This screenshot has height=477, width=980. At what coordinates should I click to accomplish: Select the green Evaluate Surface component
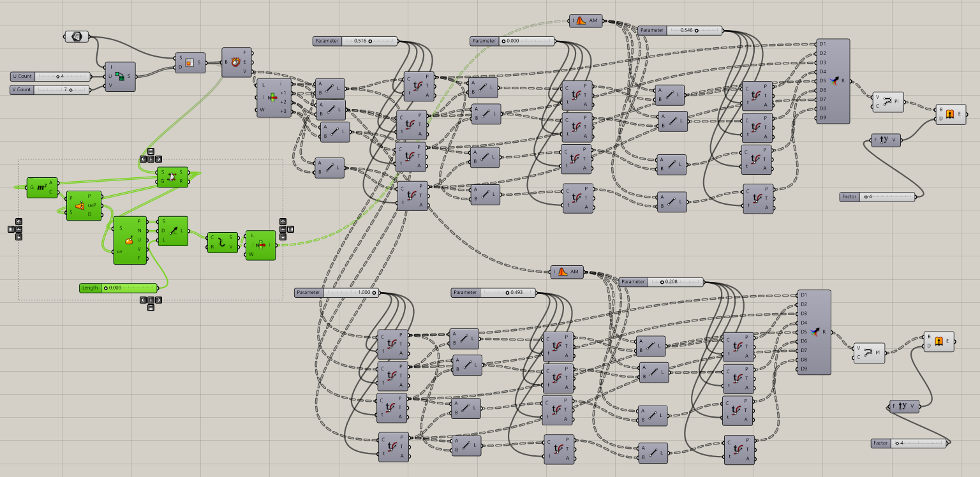tap(130, 239)
